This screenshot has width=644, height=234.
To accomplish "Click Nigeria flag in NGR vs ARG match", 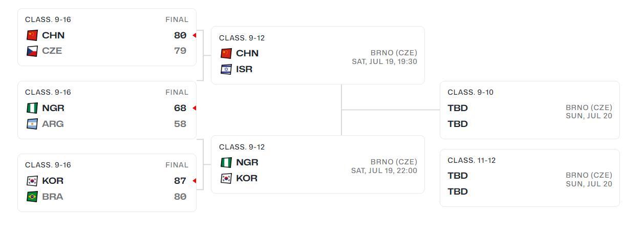I will [32, 108].
